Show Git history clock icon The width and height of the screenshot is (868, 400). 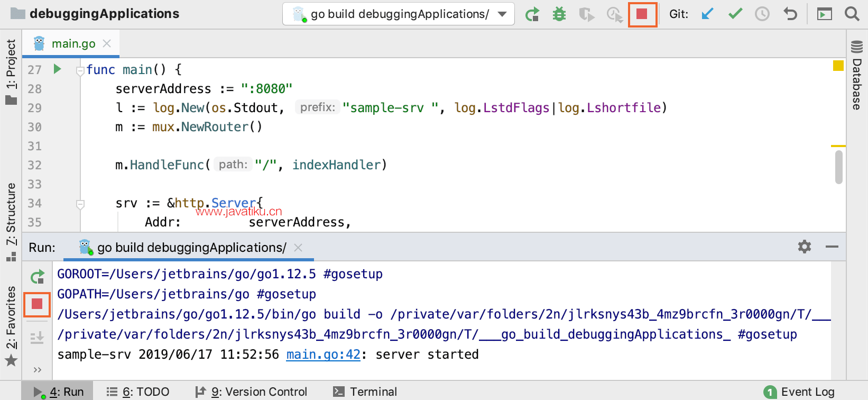pos(762,14)
